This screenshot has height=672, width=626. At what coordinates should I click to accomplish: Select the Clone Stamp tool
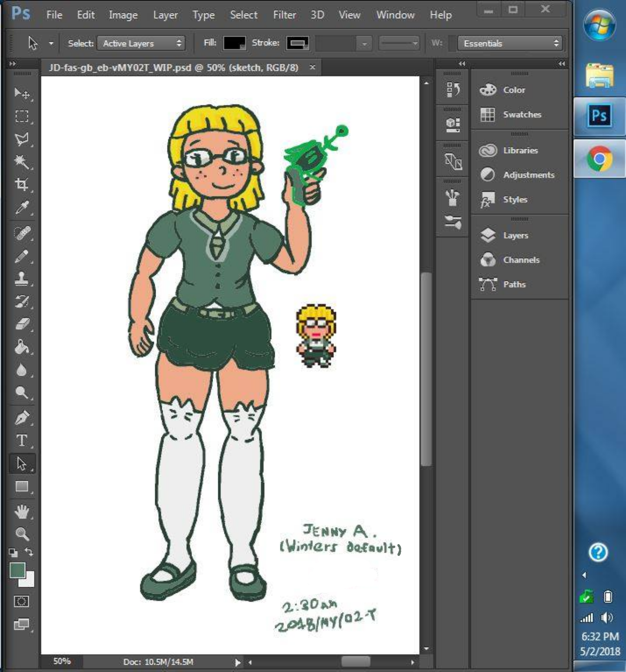22,279
